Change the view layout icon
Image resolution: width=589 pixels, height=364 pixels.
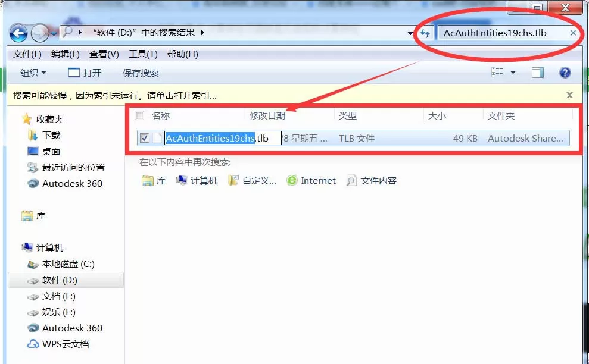497,73
